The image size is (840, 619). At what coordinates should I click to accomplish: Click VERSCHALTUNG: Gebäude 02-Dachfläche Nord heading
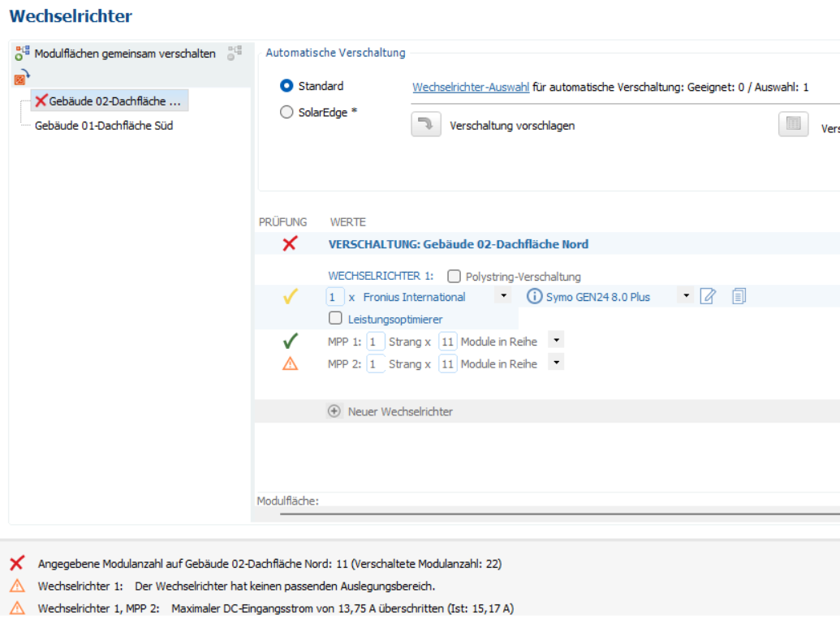click(458, 244)
